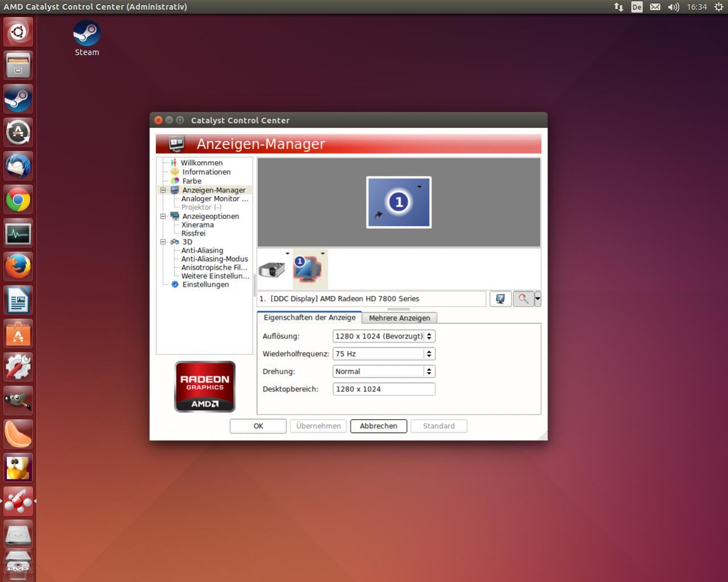
Task: Click the display help monitor icon button
Action: [500, 299]
